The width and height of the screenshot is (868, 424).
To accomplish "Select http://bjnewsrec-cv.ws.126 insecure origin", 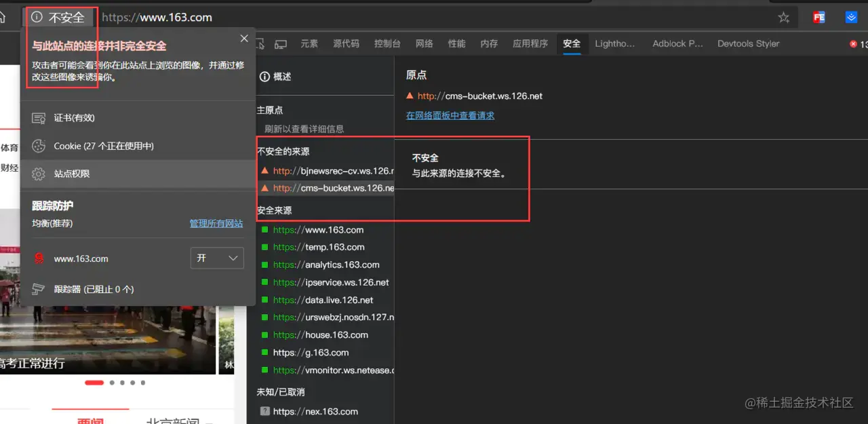I will coord(325,171).
